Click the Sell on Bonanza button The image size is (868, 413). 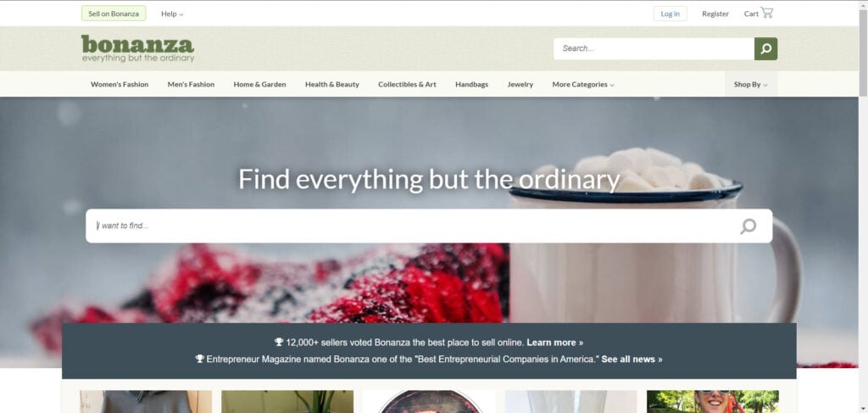coord(114,14)
